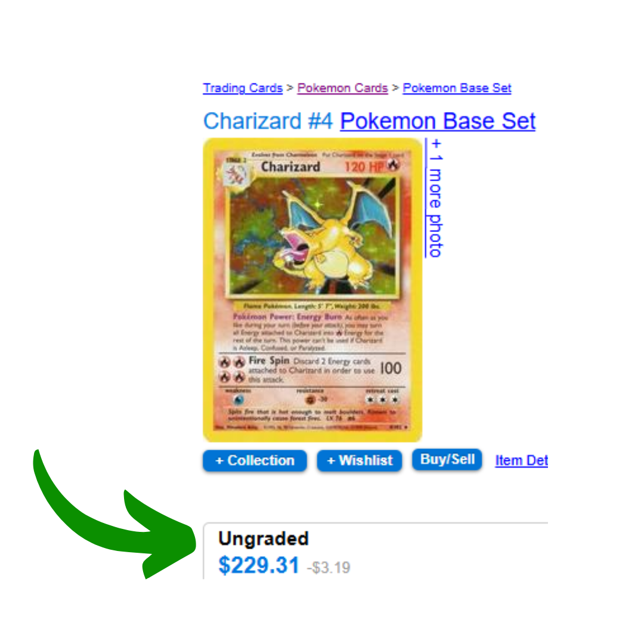The width and height of the screenshot is (644, 644).
Task: Click the Charmeleon evolution portrait on card
Action: click(x=235, y=175)
